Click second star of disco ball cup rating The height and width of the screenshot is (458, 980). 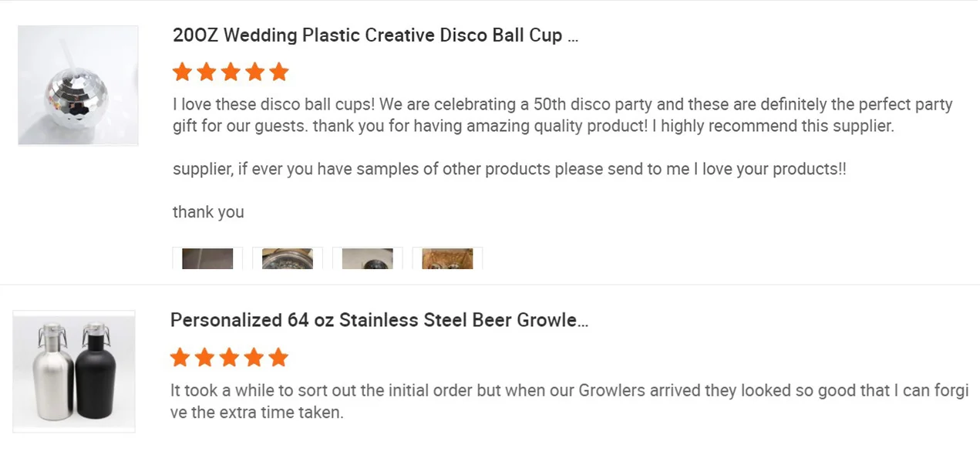(207, 72)
